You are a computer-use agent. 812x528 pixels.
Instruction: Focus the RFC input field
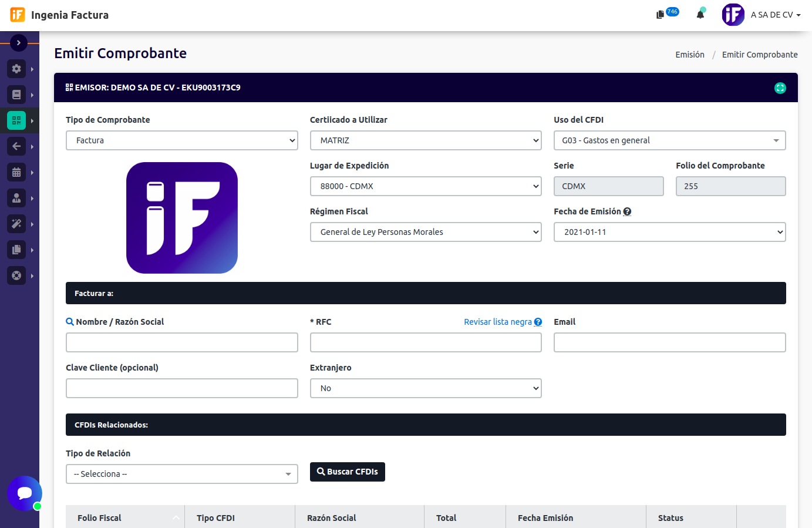pyautogui.click(x=425, y=342)
